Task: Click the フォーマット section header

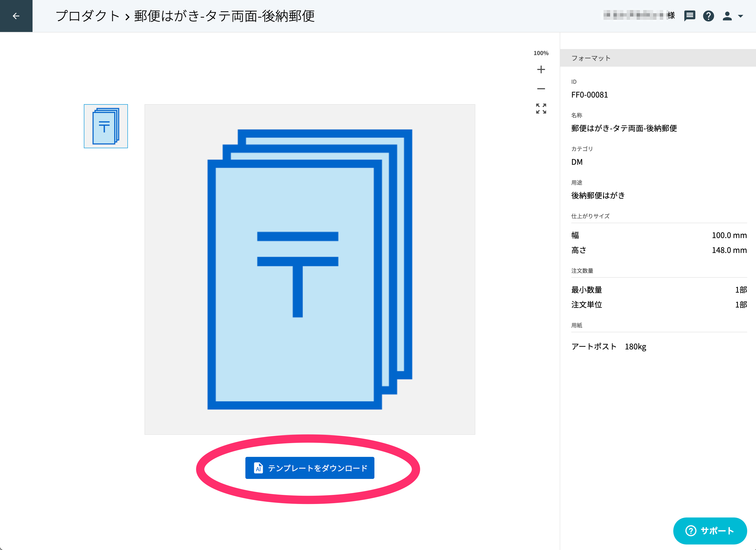Action: [x=658, y=58]
